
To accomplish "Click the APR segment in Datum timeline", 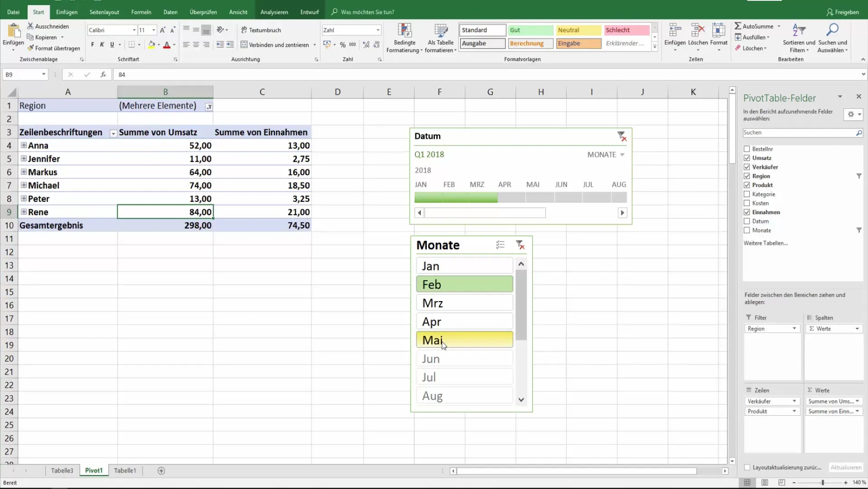I will [x=511, y=197].
